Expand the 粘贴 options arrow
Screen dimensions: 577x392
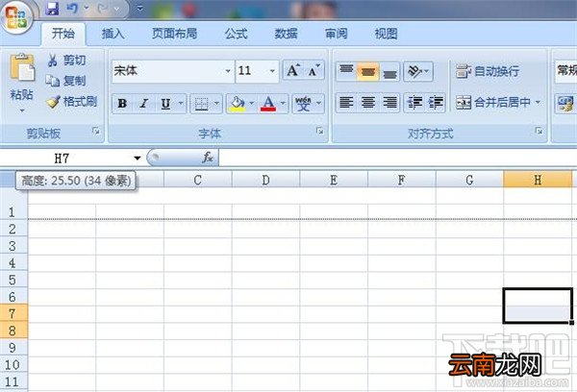coord(22,110)
